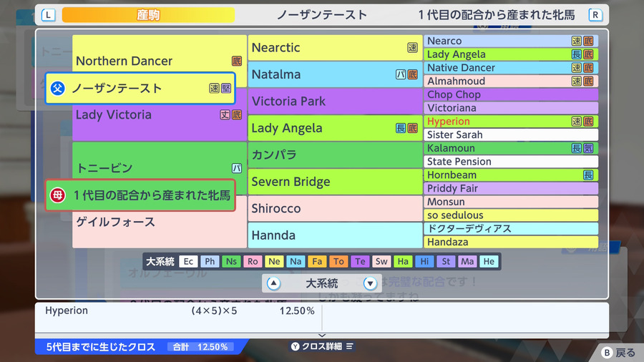Select the Hyperion cross row 12.50%
Viewport: 644px width, 362px height.
[180, 310]
